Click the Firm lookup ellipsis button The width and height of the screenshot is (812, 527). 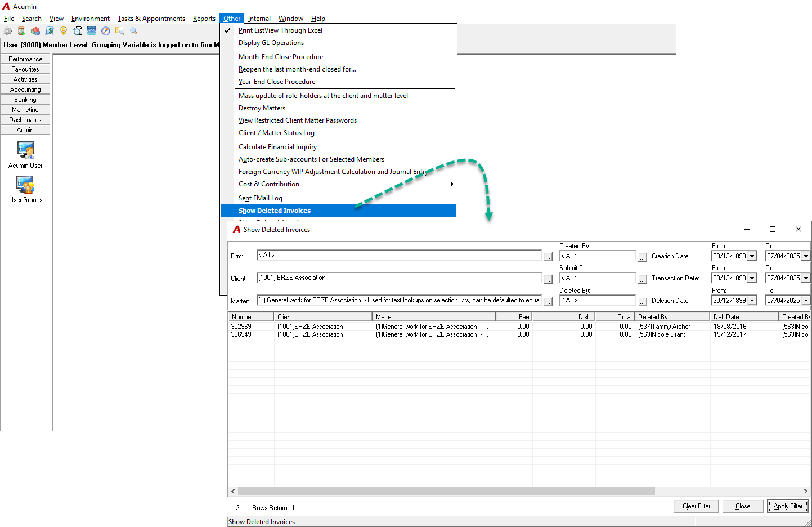point(548,257)
